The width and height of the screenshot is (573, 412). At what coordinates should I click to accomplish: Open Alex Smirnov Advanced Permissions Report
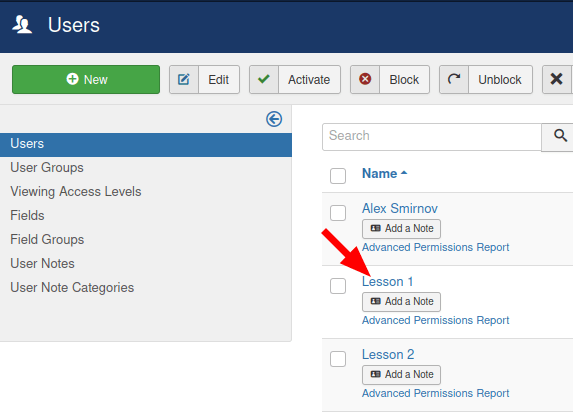pos(435,247)
